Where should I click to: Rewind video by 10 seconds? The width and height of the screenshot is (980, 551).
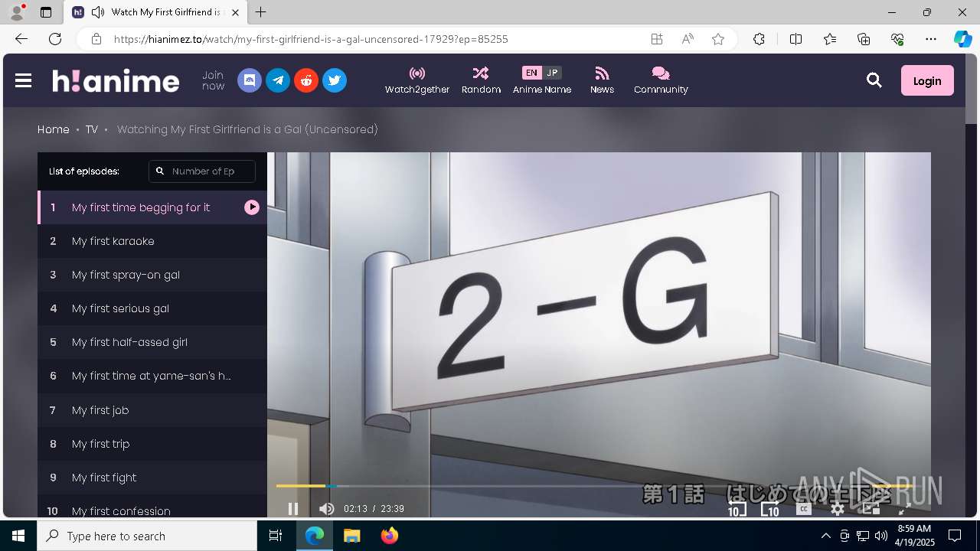[737, 509]
